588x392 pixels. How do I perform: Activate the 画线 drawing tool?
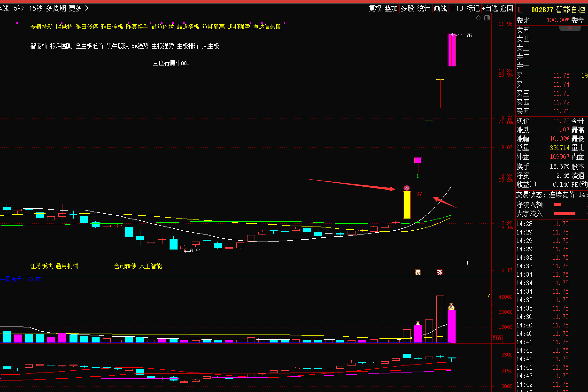tap(441, 8)
